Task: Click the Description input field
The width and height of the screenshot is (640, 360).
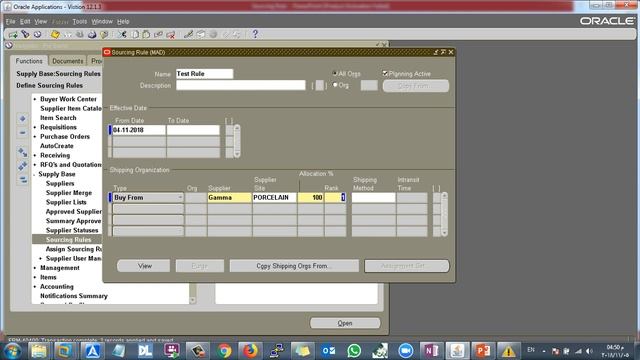Action: pyautogui.click(x=240, y=85)
